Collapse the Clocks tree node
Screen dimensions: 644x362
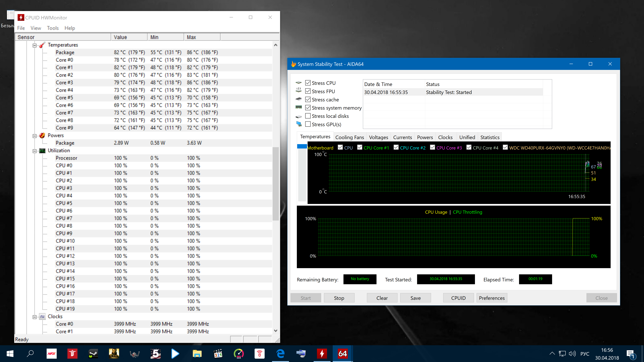coord(35,317)
